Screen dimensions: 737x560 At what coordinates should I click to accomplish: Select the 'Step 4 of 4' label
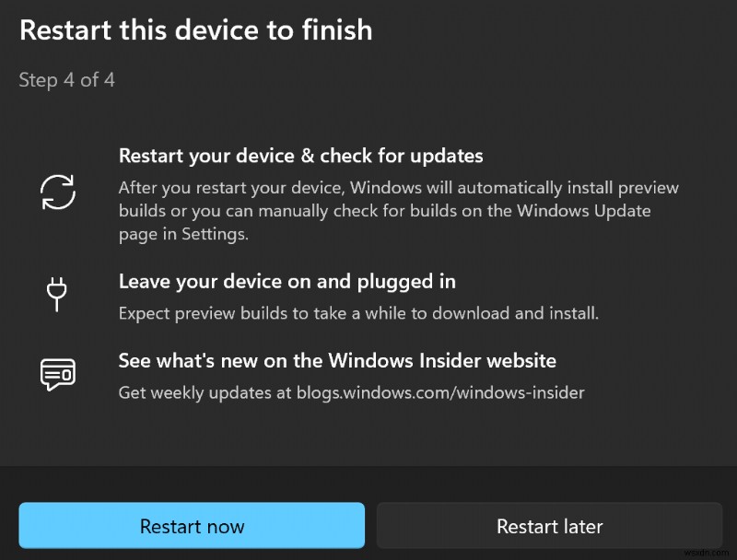[x=66, y=80]
